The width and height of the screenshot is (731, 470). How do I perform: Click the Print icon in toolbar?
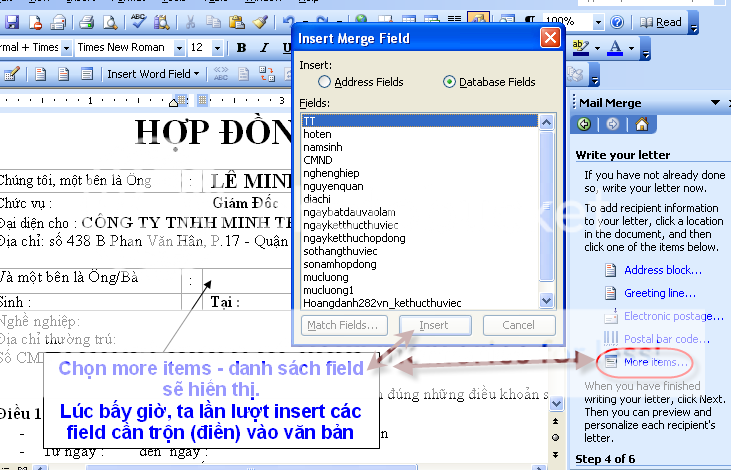click(87, 22)
